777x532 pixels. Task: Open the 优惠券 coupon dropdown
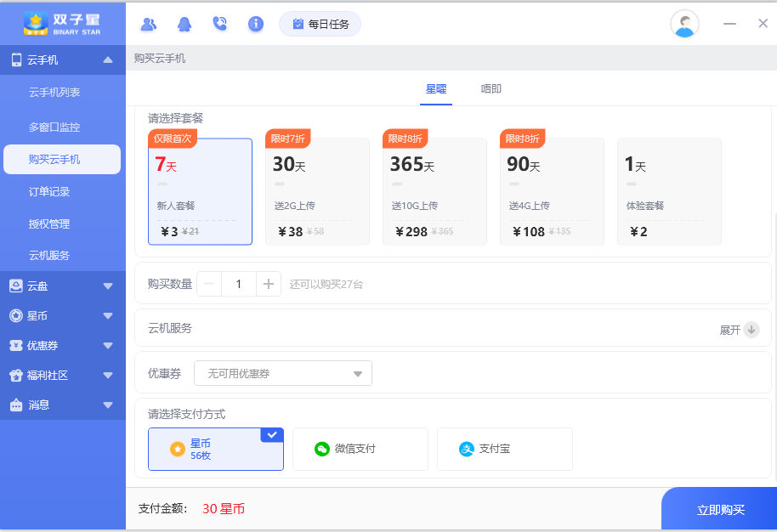[283, 372]
